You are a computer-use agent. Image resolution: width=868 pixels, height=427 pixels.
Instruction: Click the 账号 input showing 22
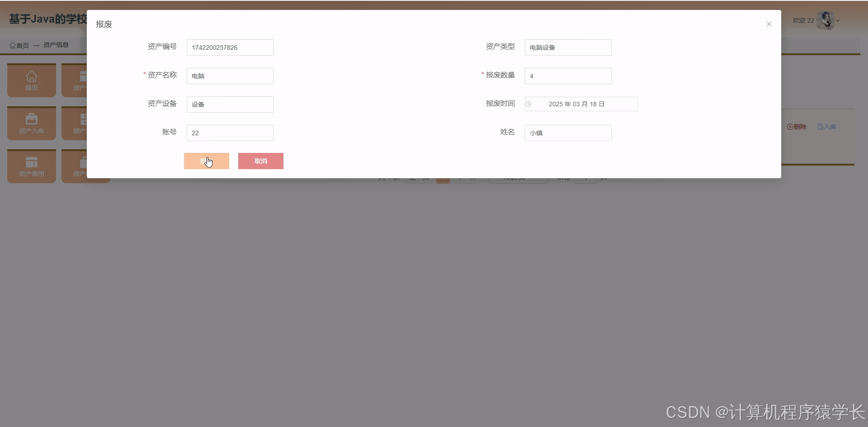click(x=229, y=133)
